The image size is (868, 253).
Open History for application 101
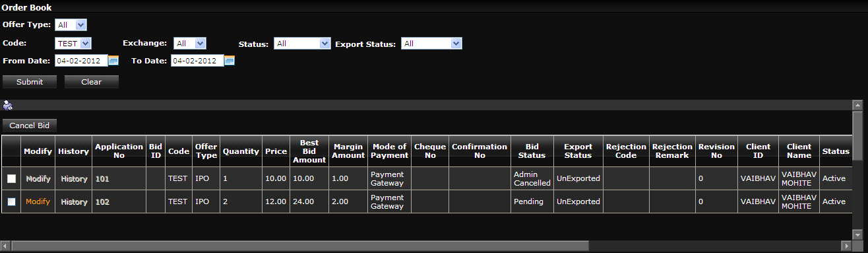74,179
